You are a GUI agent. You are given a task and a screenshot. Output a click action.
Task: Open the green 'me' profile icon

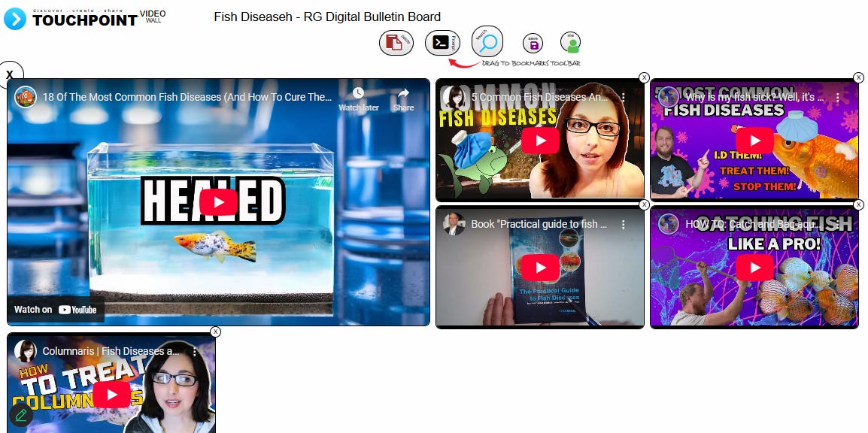(x=570, y=42)
